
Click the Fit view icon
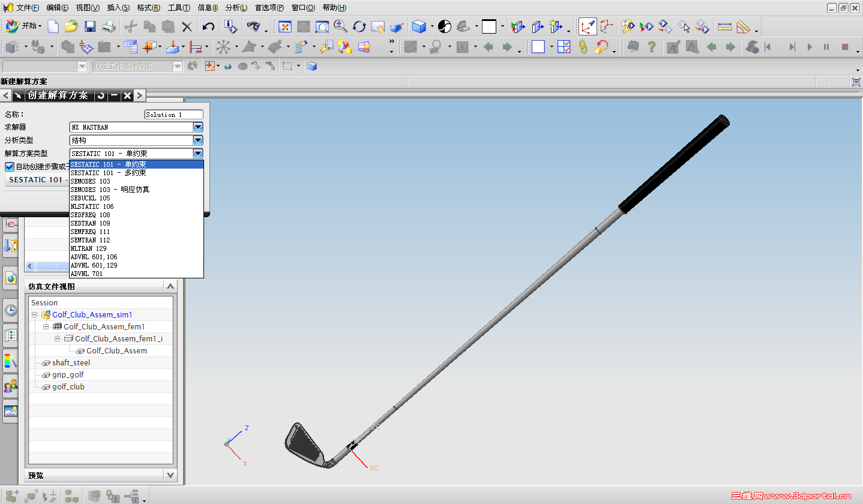pyautogui.click(x=285, y=26)
